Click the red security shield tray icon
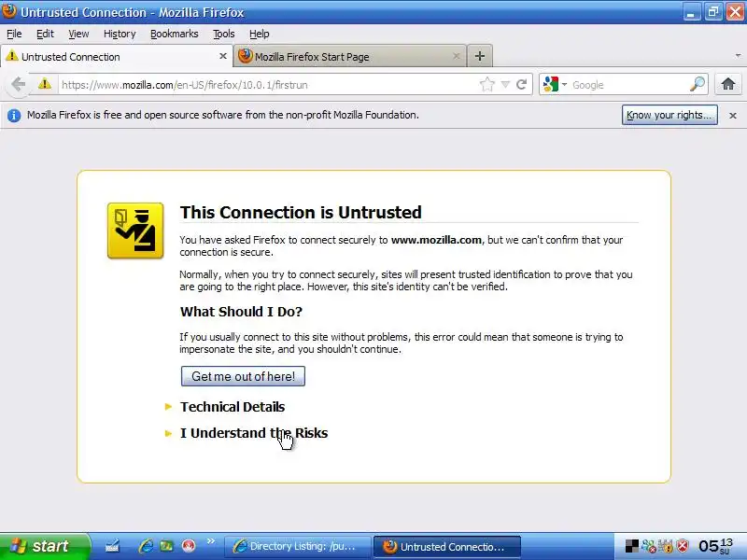747x560 pixels. click(683, 546)
